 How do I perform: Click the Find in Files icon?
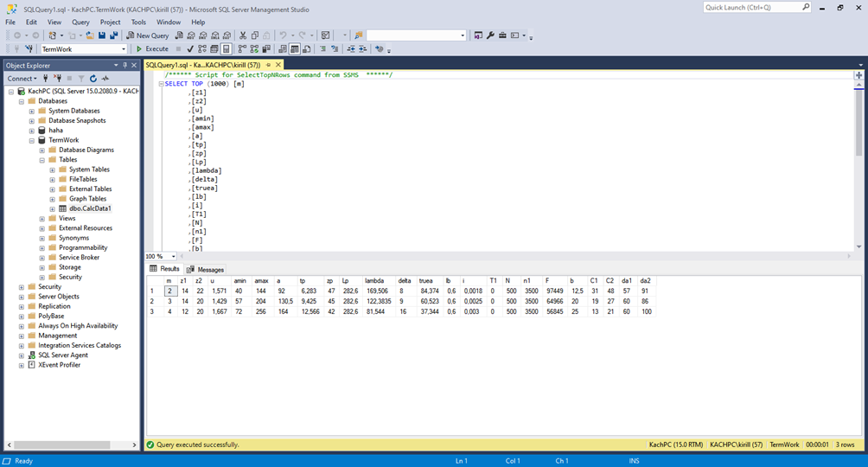pos(359,35)
